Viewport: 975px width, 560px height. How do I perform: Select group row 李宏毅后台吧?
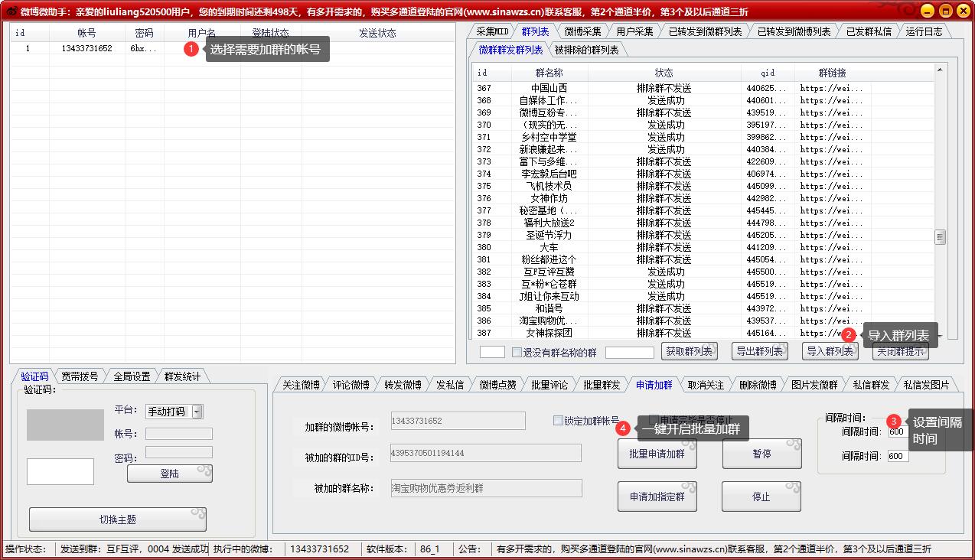pos(704,174)
